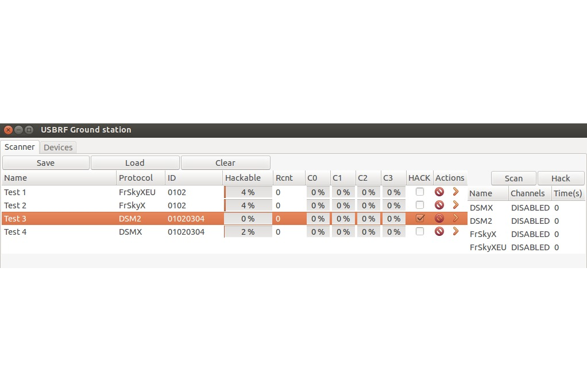Sort by the Name column header in scanner table
This screenshot has width=587, height=392.
point(59,178)
